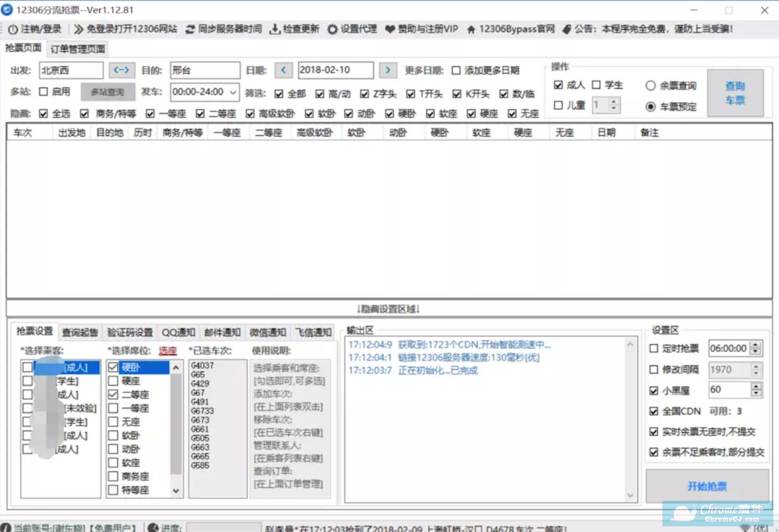
Task: Go to previous date arrow
Action: 283,70
